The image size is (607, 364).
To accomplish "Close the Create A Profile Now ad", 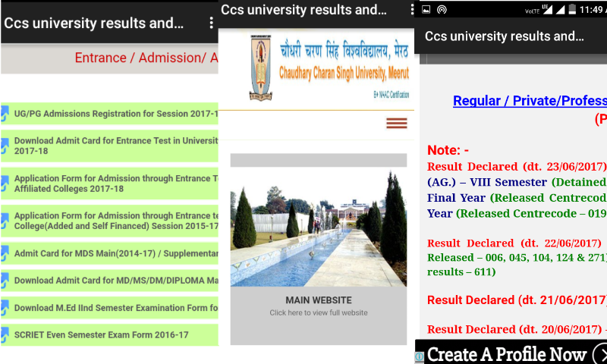I will point(601,354).
